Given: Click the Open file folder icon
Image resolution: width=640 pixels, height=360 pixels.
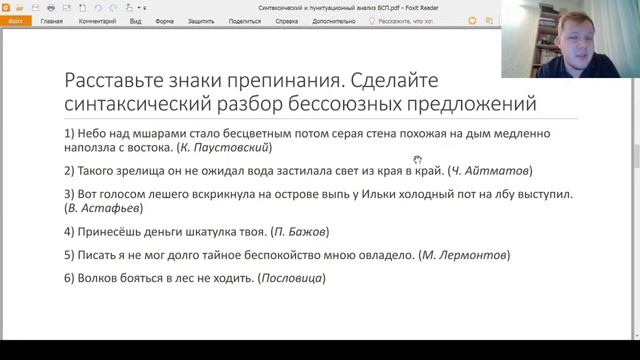Looking at the screenshot, I should 20,8.
